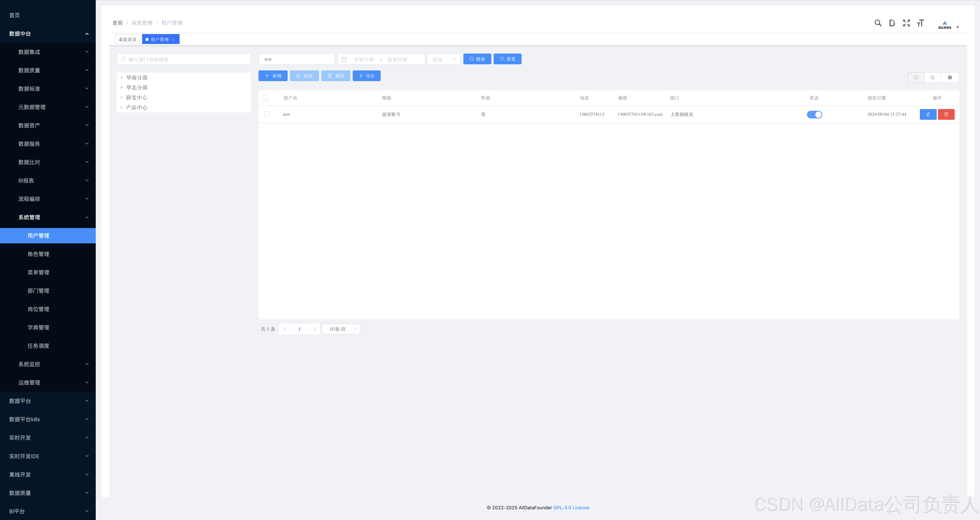Expand the 华南分部 department tree node
Image resolution: width=980 pixels, height=520 pixels.
121,77
